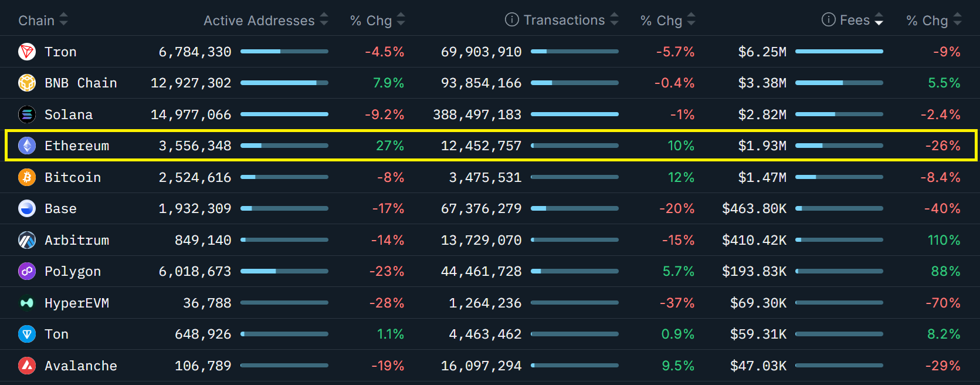980x385 pixels.
Task: Click the info icon beside Transactions
Action: click(511, 20)
